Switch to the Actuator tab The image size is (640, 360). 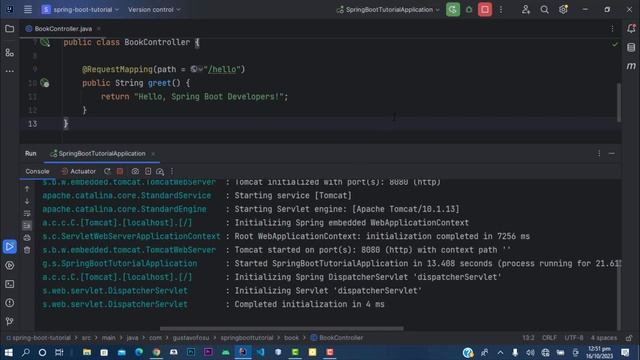78,171
